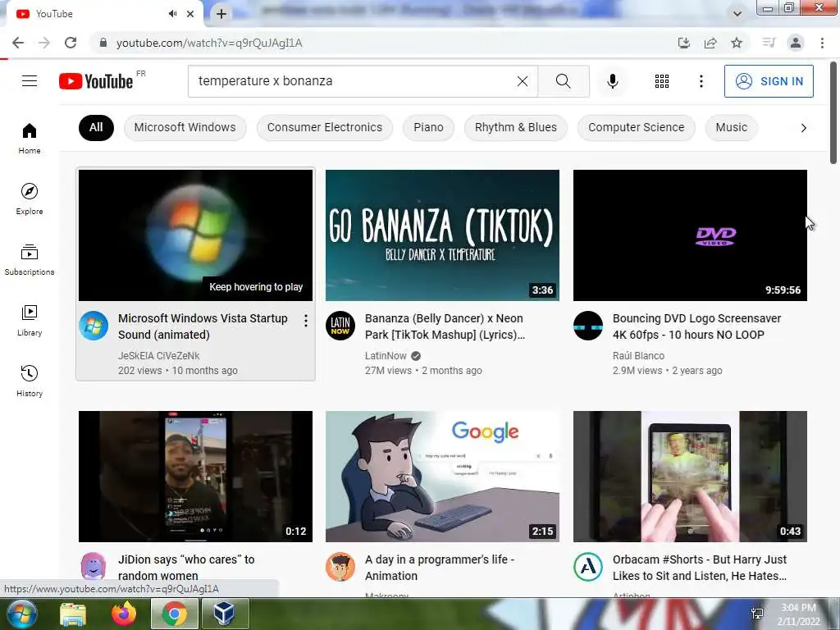Open title A day in a programmer's life

[x=440, y=568]
